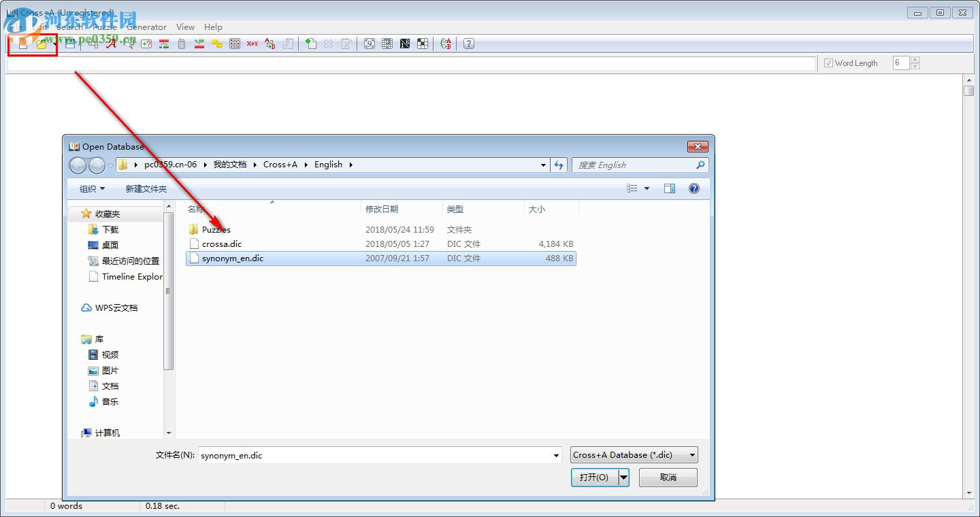Viewport: 980px width, 517px height.
Task: Click the red dotted grid icon
Action: coord(235,44)
